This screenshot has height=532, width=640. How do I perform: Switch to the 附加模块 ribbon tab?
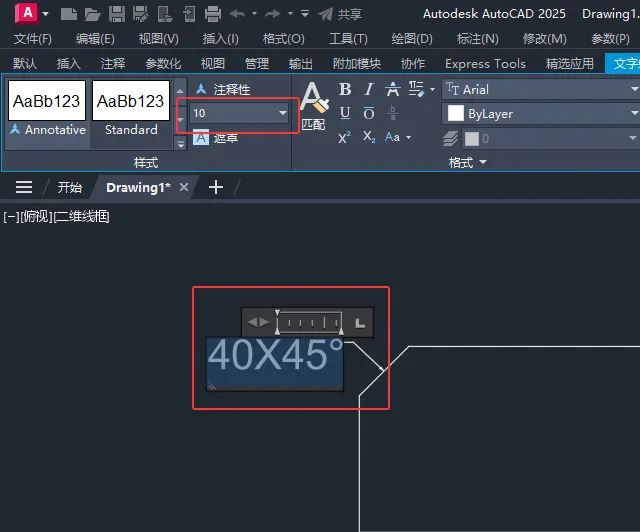coord(357,63)
